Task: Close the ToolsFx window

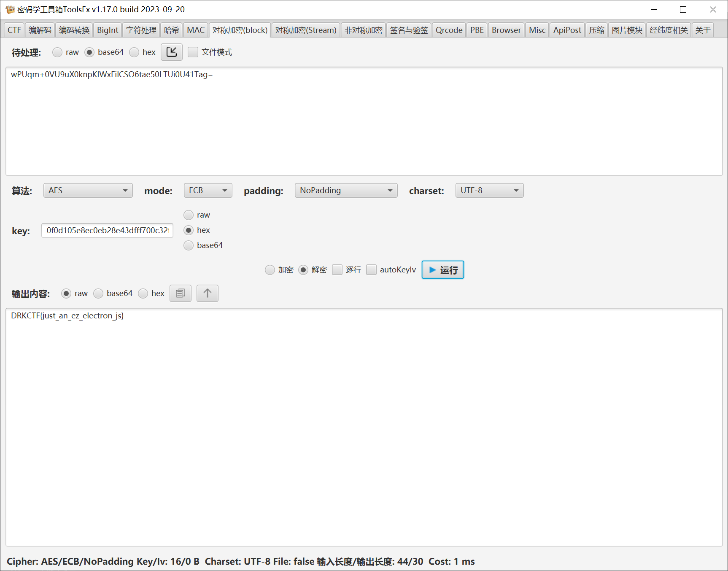Action: tap(713, 9)
